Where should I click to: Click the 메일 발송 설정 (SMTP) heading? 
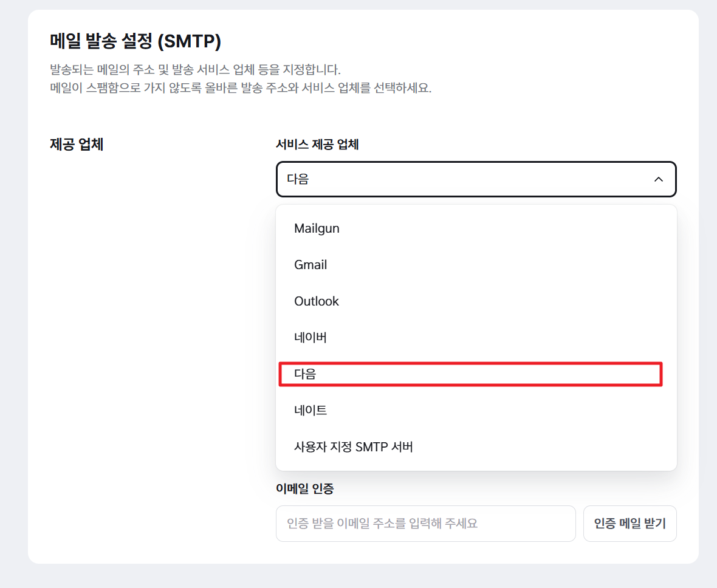click(135, 42)
